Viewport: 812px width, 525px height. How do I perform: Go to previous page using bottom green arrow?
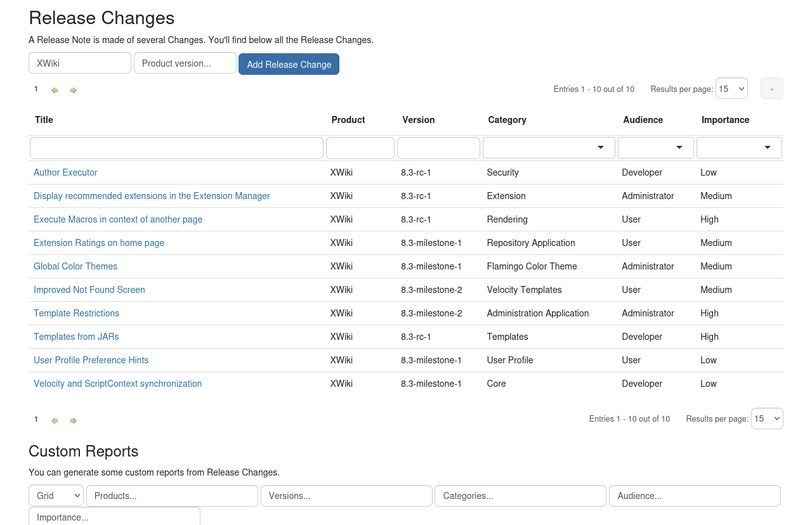coord(55,421)
